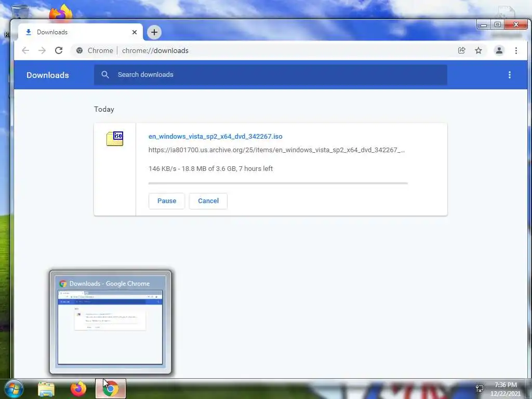Launch Firefox from the taskbar

pyautogui.click(x=78, y=389)
